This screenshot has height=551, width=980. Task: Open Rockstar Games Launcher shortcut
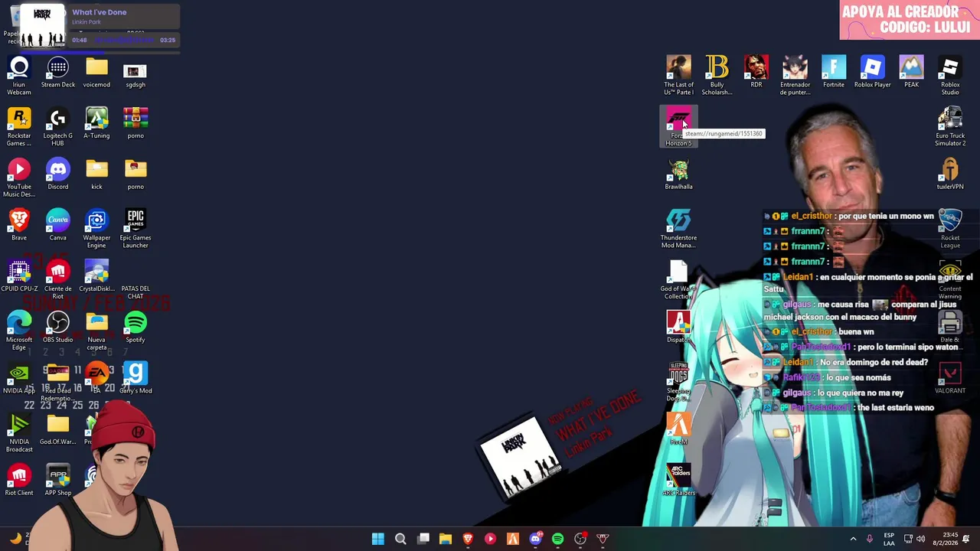pos(19,126)
